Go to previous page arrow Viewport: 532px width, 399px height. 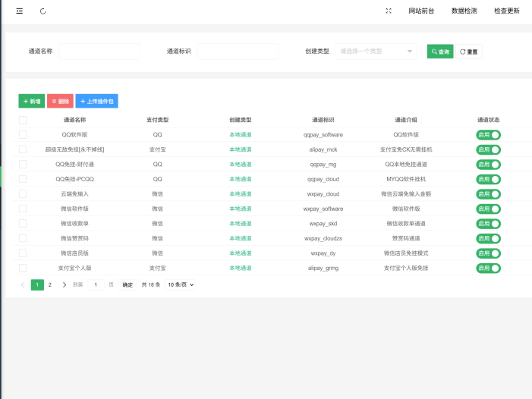point(23,284)
